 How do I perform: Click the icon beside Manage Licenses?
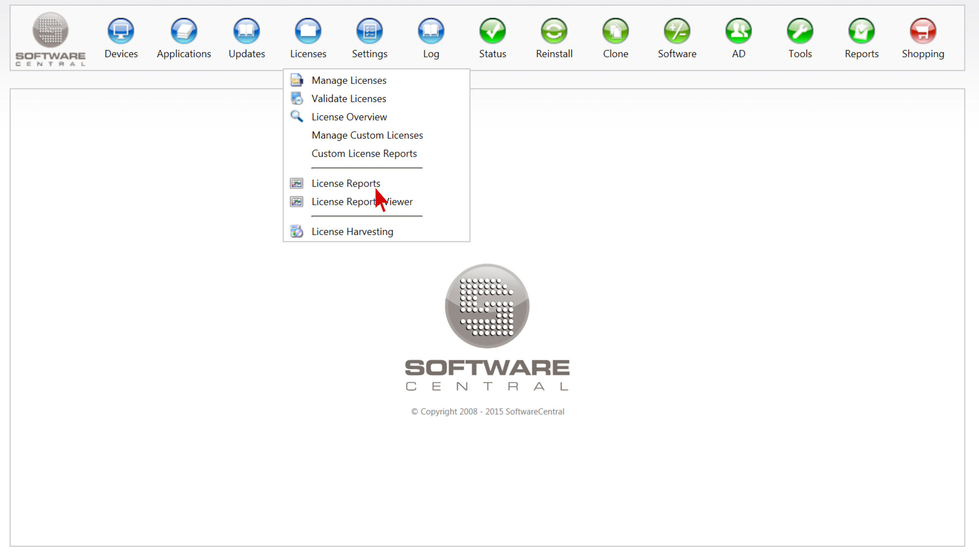click(297, 80)
